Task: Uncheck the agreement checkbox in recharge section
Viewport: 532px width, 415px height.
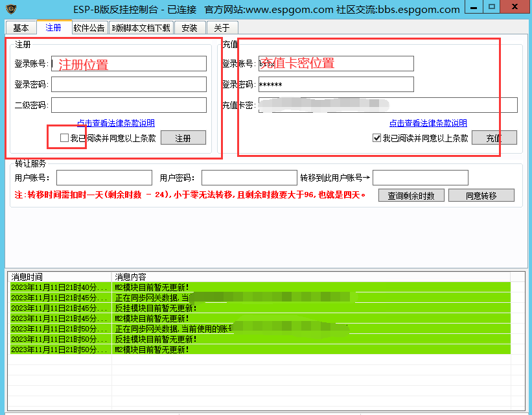Action: 376,138
